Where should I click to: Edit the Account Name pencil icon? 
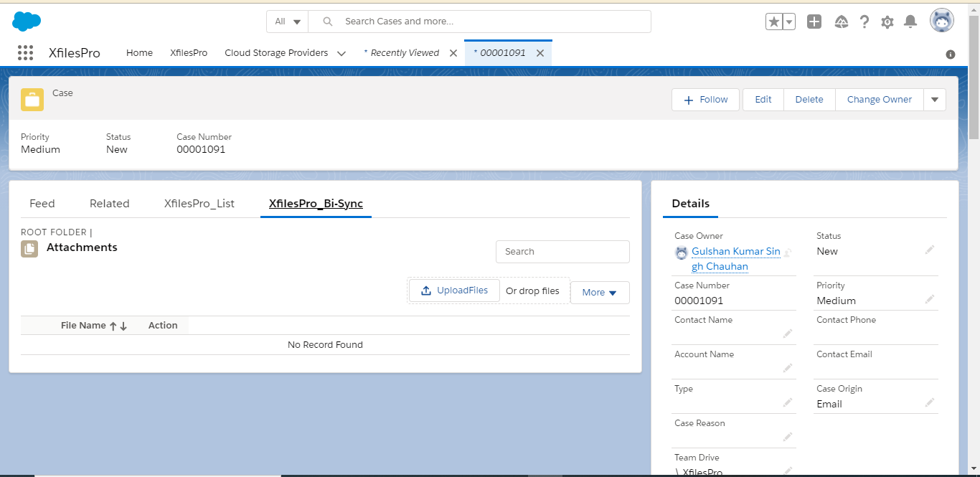coord(788,368)
